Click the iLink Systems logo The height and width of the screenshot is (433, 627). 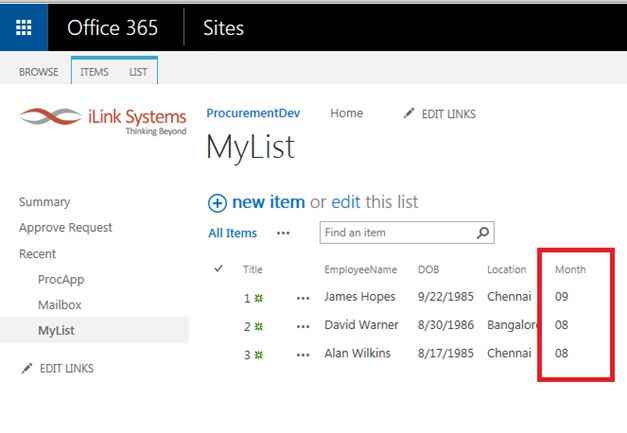coord(103,121)
